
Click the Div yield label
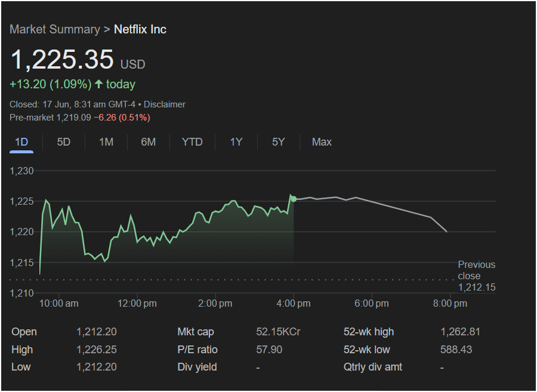[197, 367]
